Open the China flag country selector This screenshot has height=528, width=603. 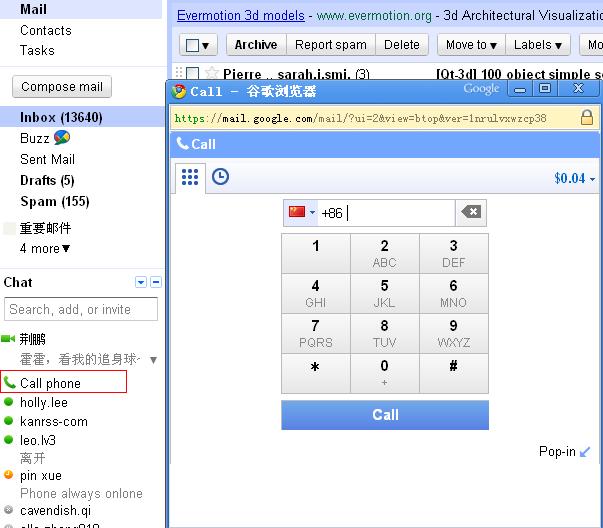302,212
